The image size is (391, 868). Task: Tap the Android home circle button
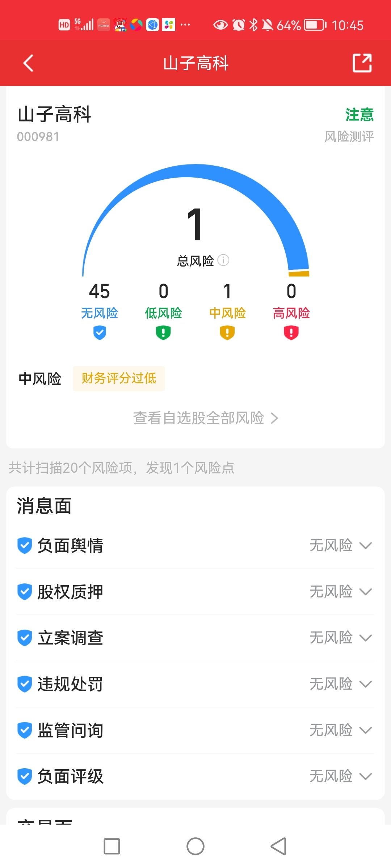pyautogui.click(x=195, y=846)
